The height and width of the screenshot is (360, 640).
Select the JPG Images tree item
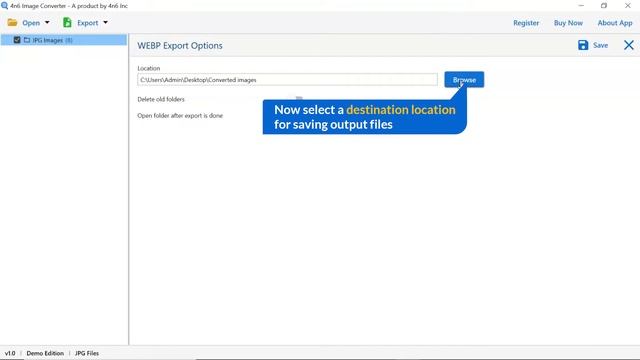pos(64,40)
